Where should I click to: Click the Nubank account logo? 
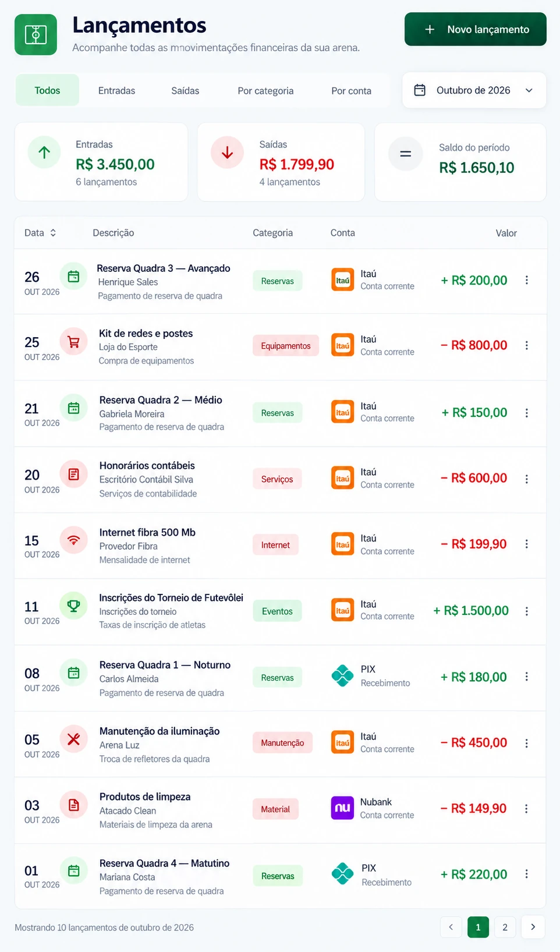coord(342,808)
